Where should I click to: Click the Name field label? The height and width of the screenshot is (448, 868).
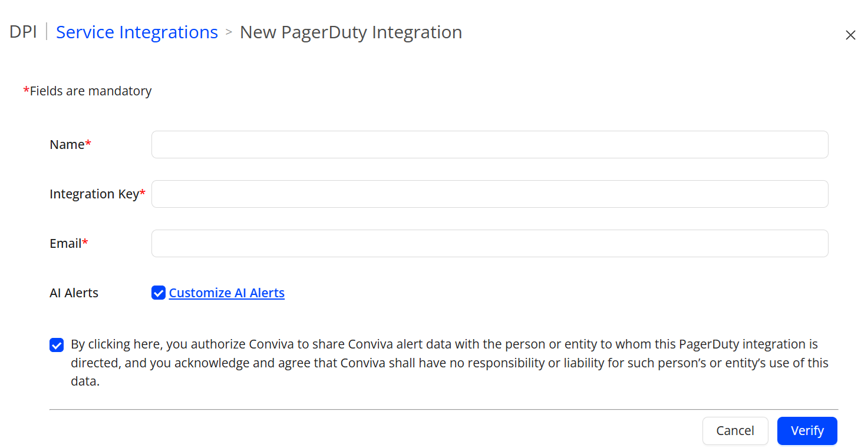[x=67, y=144]
